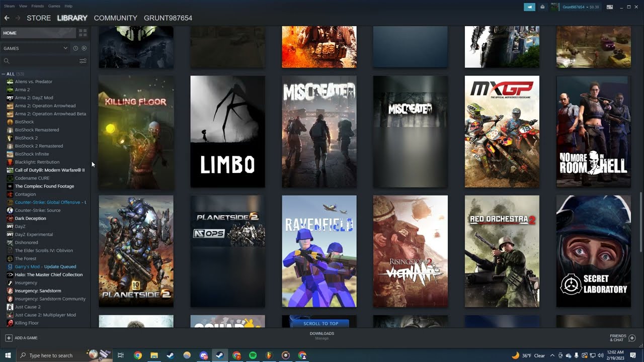Open advanced library filter sliders icon
The height and width of the screenshot is (362, 644).
[83, 61]
